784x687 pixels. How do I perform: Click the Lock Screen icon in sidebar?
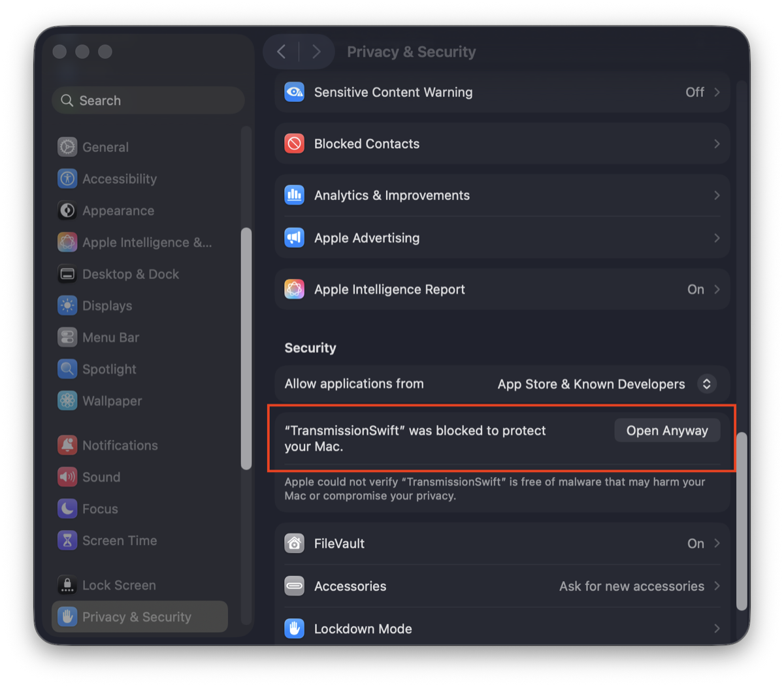(67, 585)
